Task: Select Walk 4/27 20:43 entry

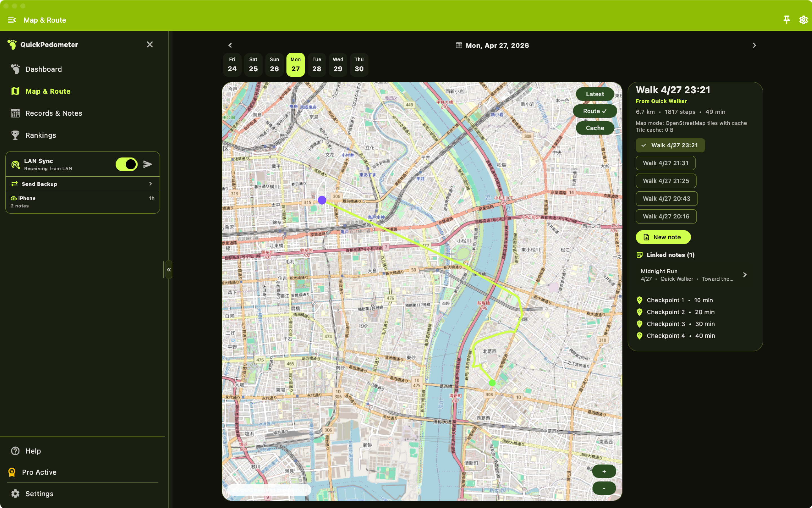Action: tap(667, 199)
